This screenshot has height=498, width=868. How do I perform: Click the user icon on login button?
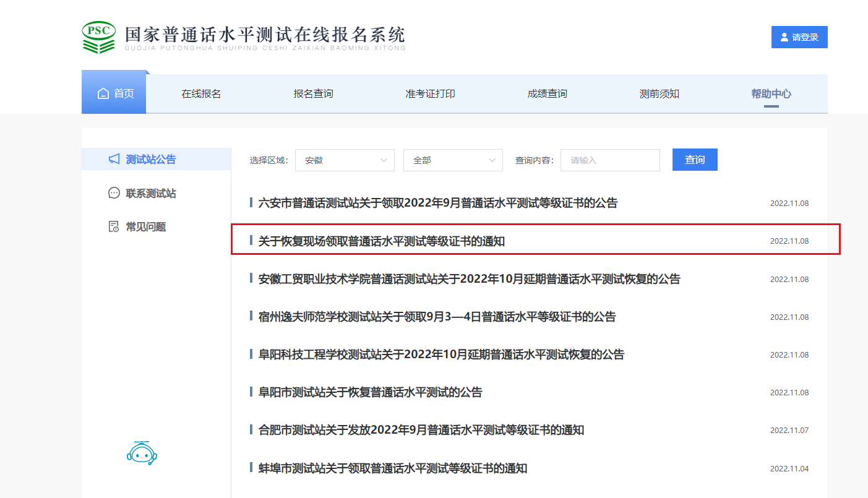point(784,37)
